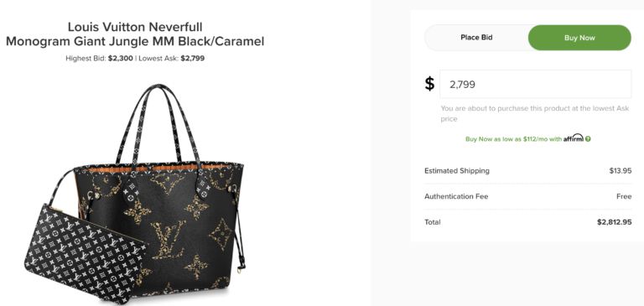Viewport: 644px width, 306px height.
Task: Click the Monogram Giant Jungle MM Black/Caramel subtitle
Action: tap(135, 41)
